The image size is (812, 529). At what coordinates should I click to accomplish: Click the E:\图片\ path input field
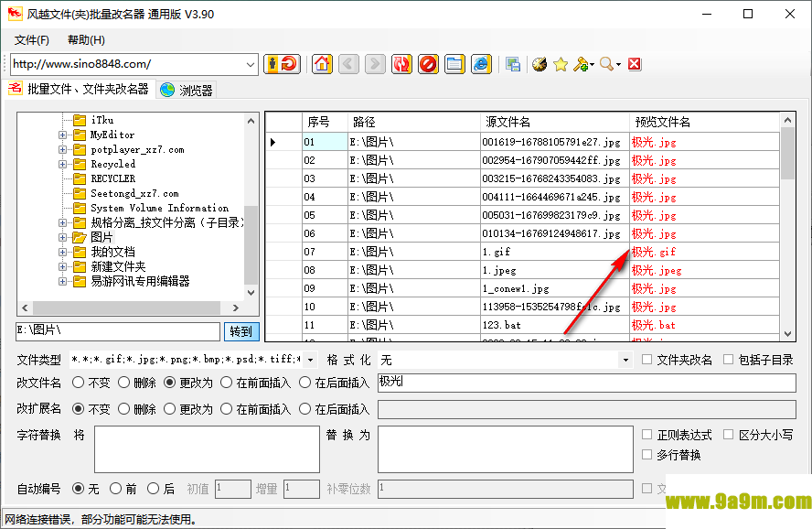pyautogui.click(x=118, y=331)
